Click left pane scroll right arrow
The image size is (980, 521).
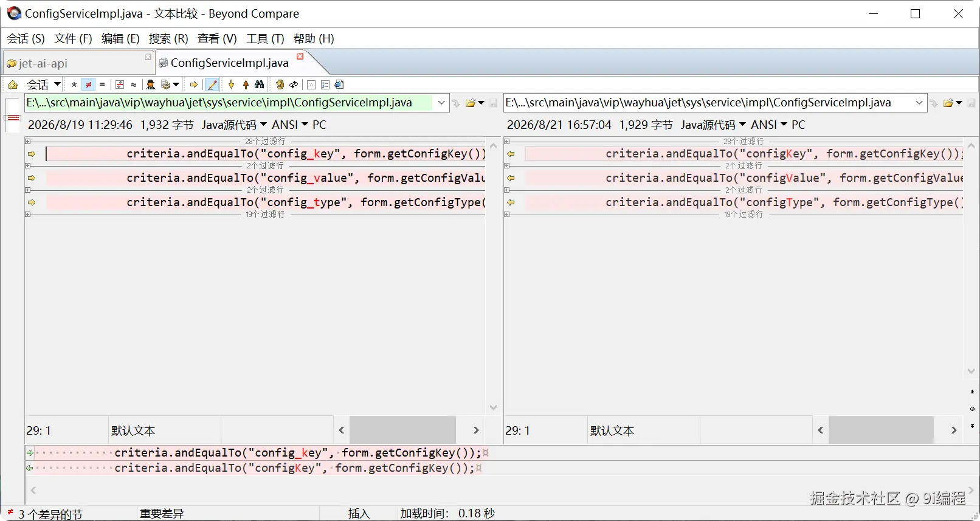pyautogui.click(x=476, y=430)
